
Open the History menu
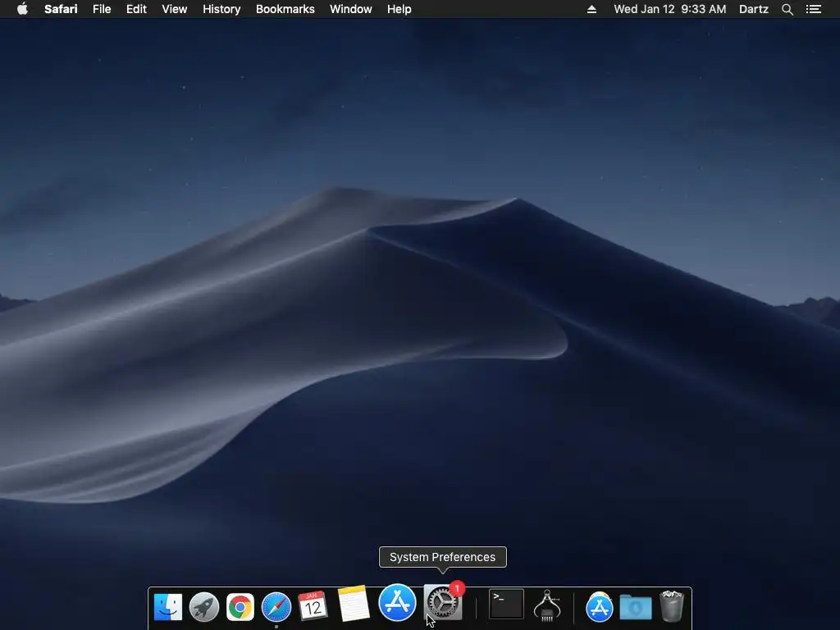click(221, 9)
